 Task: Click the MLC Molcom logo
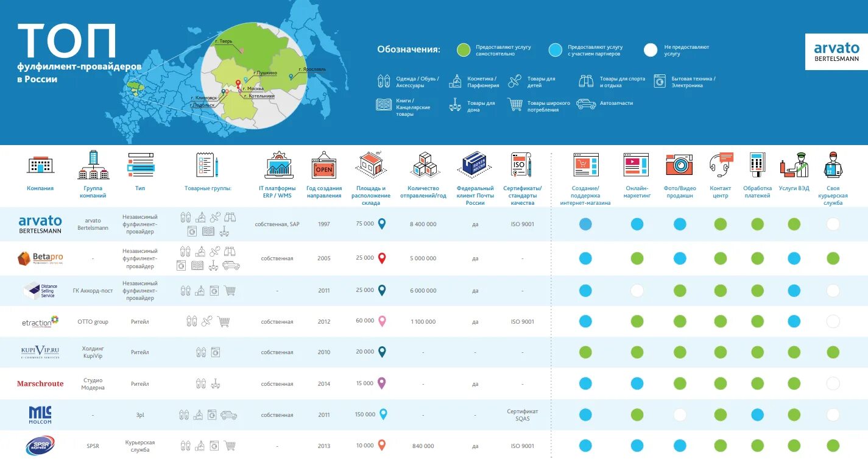coord(40,415)
